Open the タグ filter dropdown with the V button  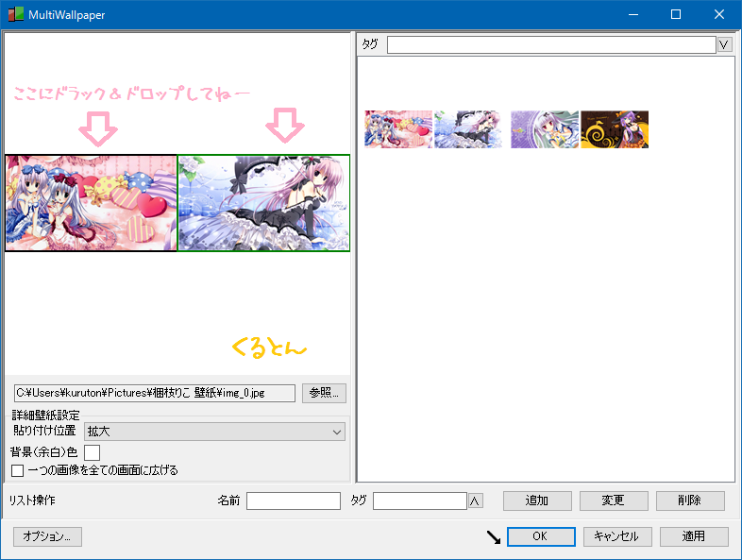[x=724, y=45]
